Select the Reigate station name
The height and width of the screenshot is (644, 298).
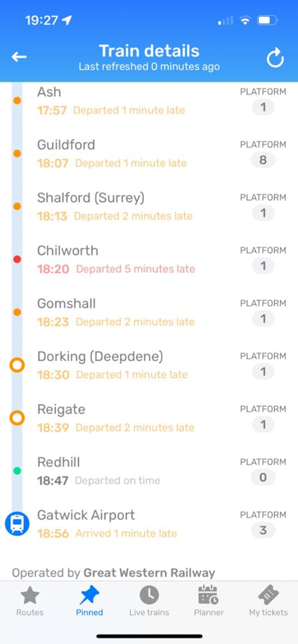pos(61,410)
